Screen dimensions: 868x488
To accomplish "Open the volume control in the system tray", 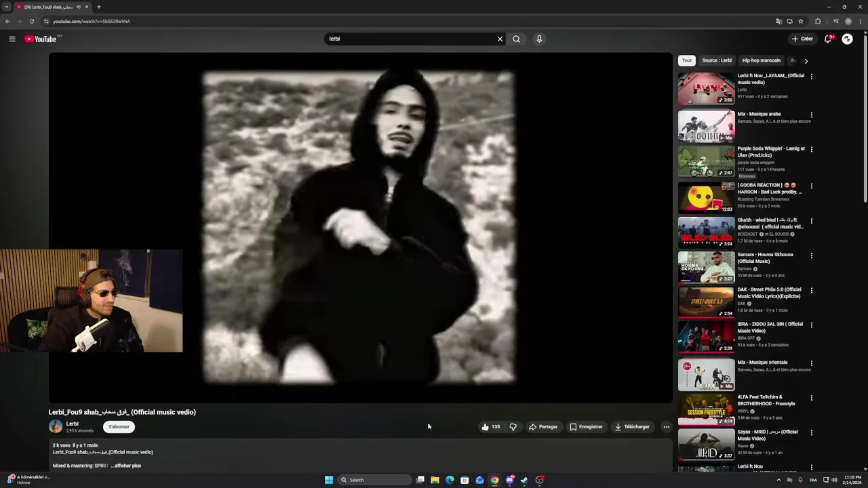I will click(x=834, y=480).
